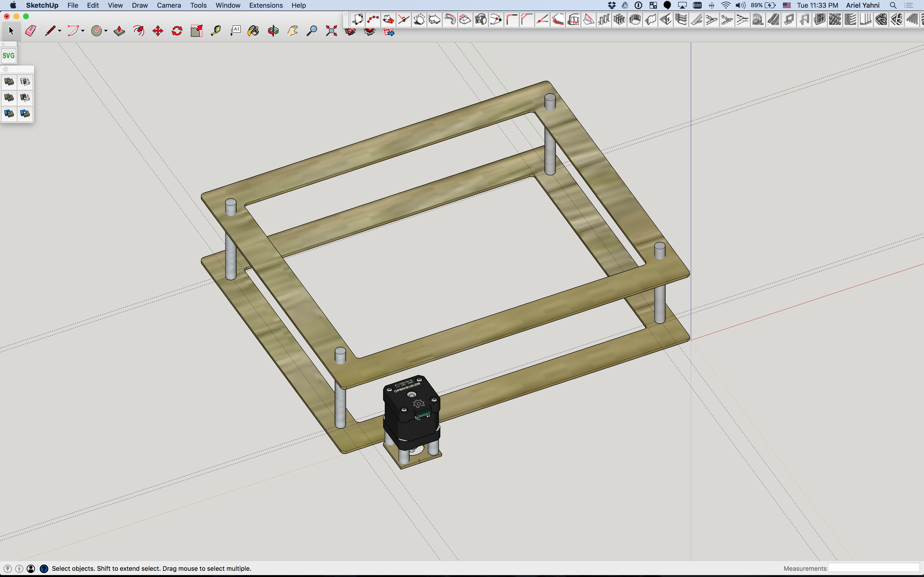Viewport: 924px width, 577px height.
Task: Select the Tape Measure tool
Action: [216, 31]
